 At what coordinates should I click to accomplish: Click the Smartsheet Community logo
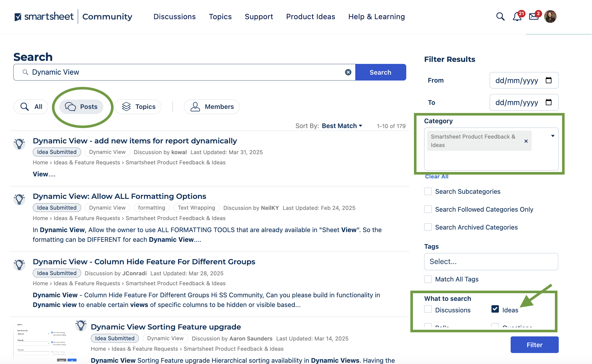pos(73,17)
